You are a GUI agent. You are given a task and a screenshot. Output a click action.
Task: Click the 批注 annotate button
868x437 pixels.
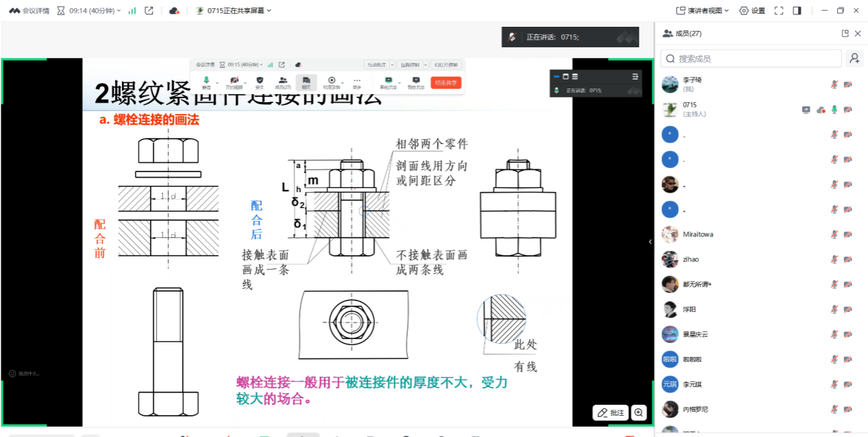611,412
